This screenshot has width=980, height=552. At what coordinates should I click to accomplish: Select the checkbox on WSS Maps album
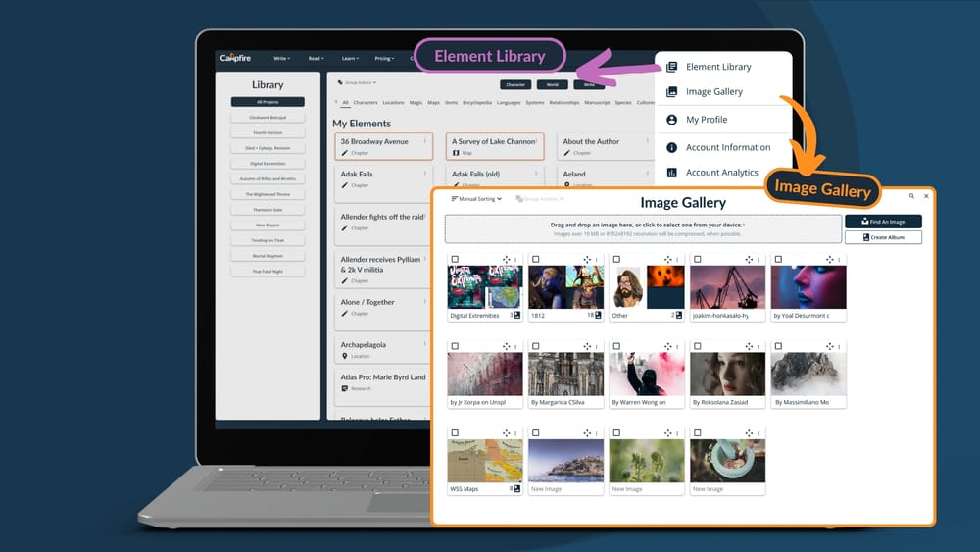(455, 432)
